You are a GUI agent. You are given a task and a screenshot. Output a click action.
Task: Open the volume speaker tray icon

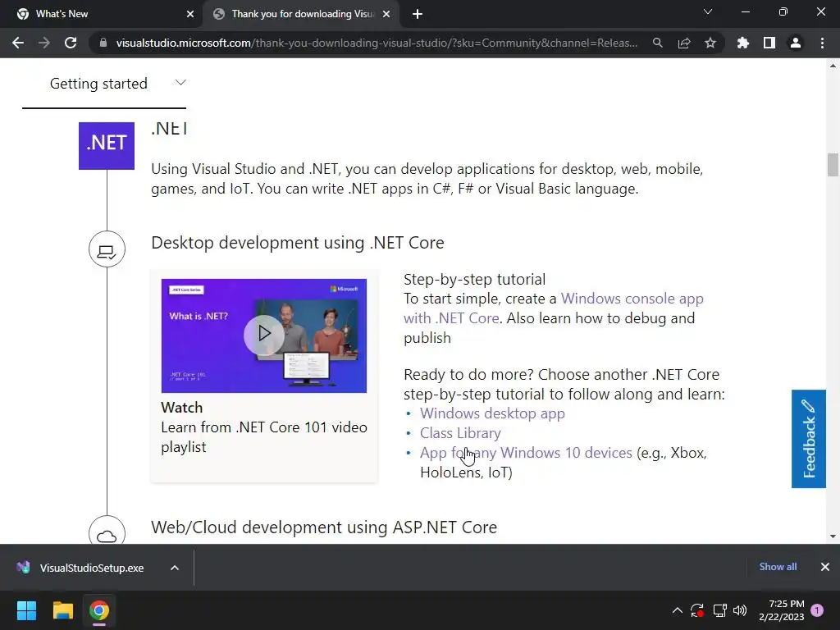click(x=740, y=610)
